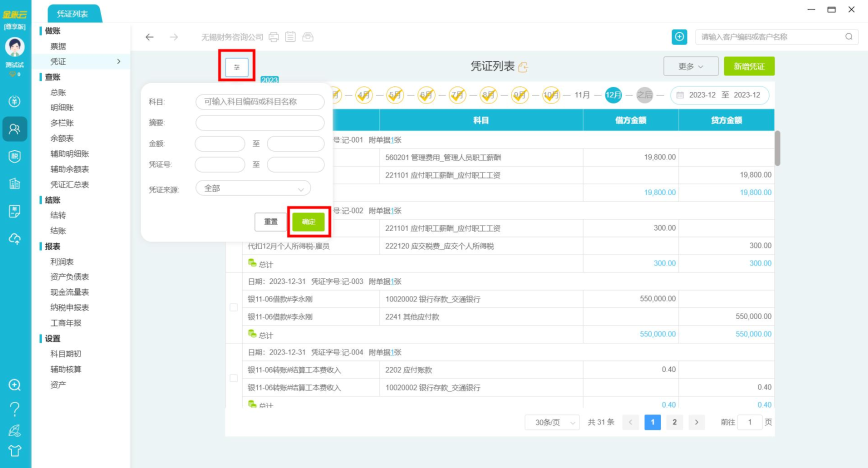Select the users sidebar icon

coord(14,129)
